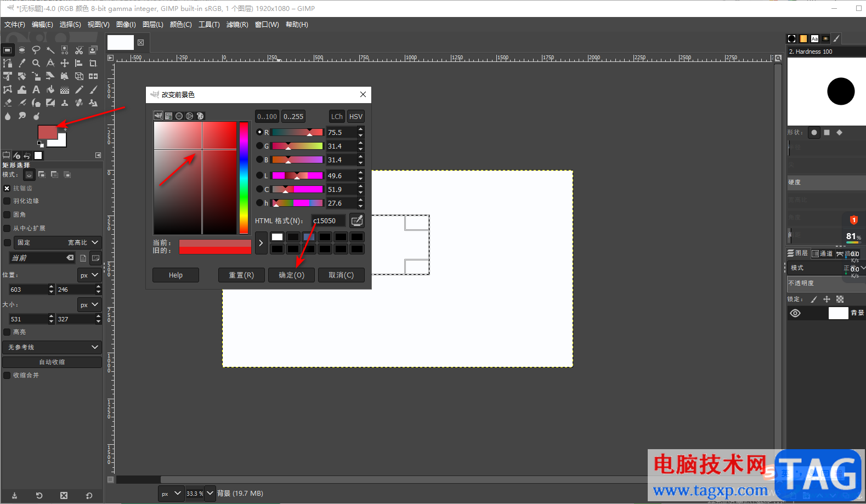
Task: Click the 重置(R) button
Action: click(x=241, y=275)
